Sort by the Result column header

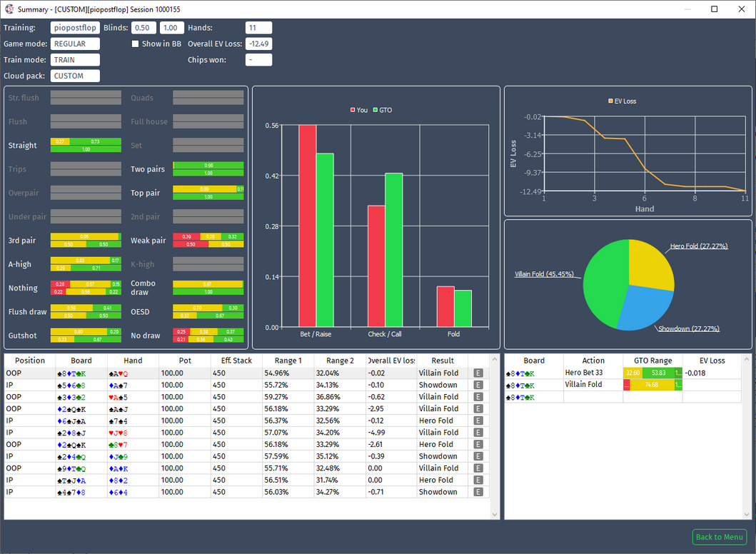tap(443, 361)
